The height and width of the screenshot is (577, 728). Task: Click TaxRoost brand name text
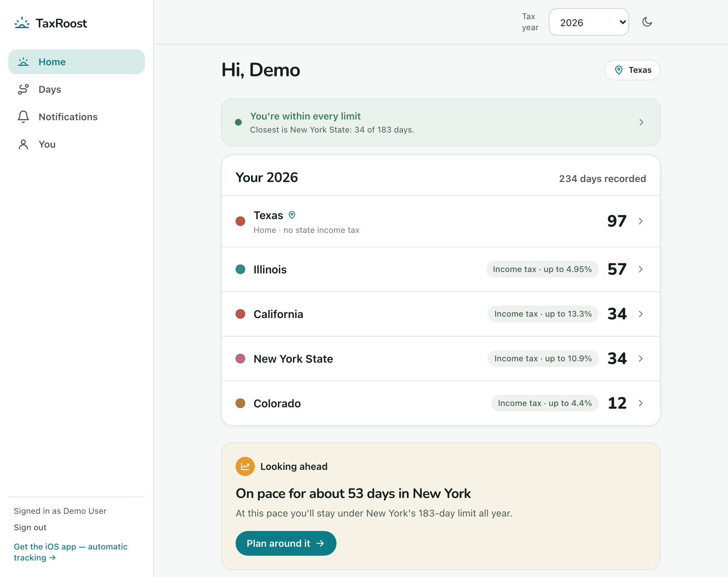coord(61,23)
